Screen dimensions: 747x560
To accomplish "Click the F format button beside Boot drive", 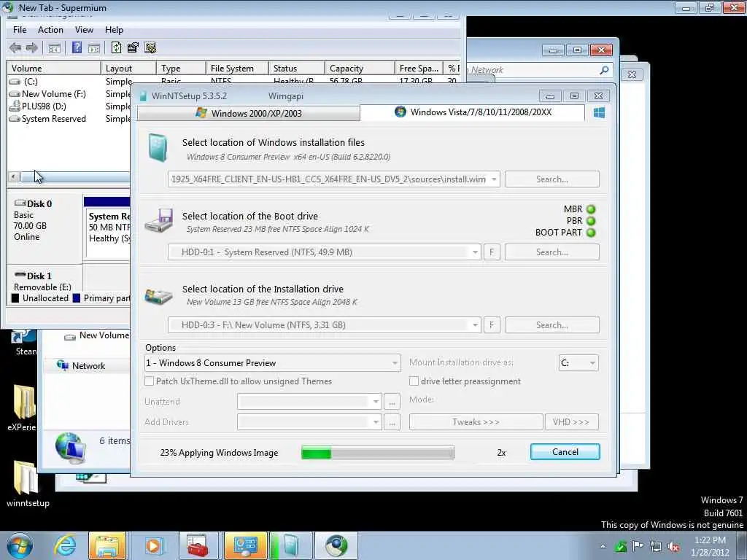I will point(492,252).
